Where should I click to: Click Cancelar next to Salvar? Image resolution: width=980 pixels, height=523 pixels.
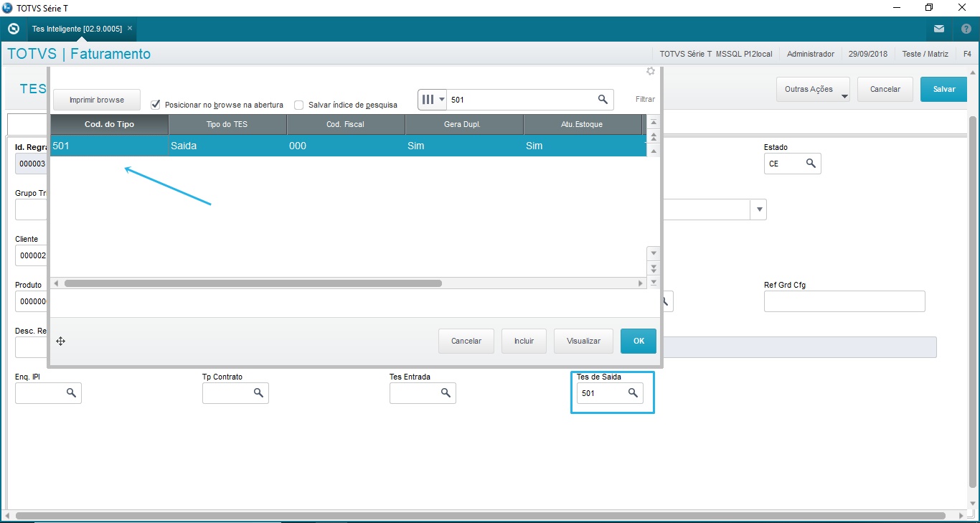pos(885,89)
